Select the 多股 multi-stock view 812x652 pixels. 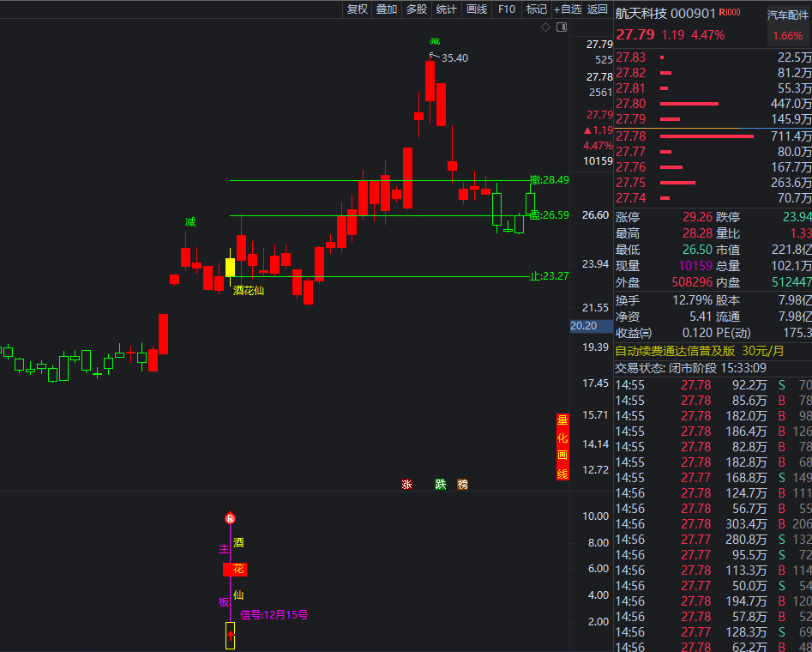pyautogui.click(x=417, y=9)
